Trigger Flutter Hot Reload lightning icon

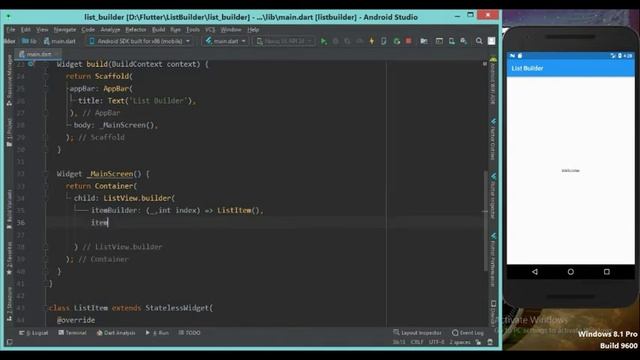pos(371,41)
